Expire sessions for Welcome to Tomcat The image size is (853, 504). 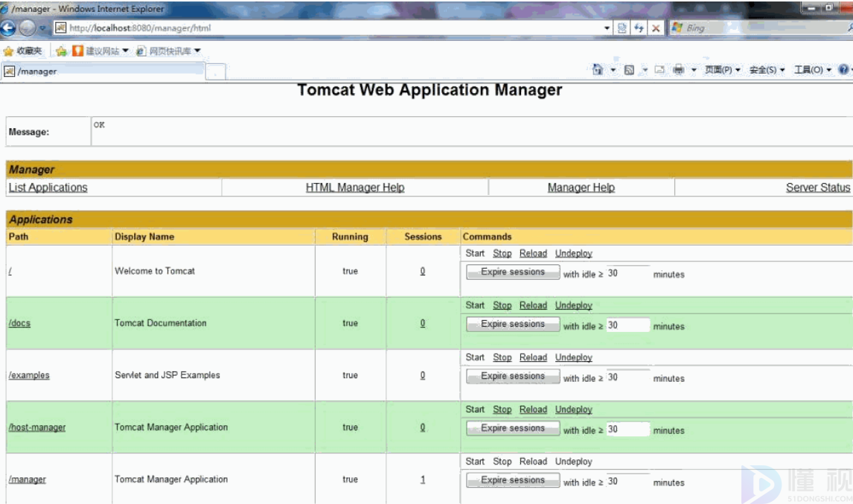tap(513, 272)
